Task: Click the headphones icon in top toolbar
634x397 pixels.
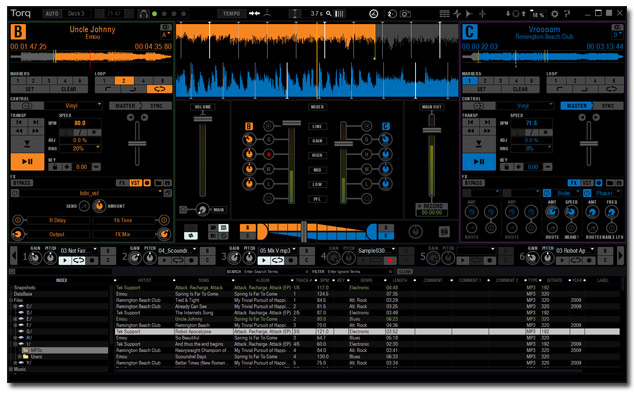Action: pyautogui.click(x=143, y=14)
